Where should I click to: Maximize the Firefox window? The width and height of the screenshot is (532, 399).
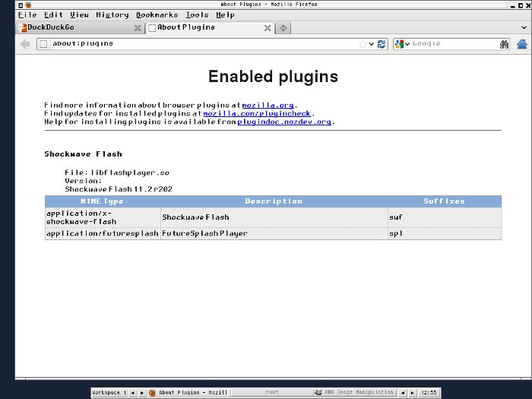(x=521, y=5)
